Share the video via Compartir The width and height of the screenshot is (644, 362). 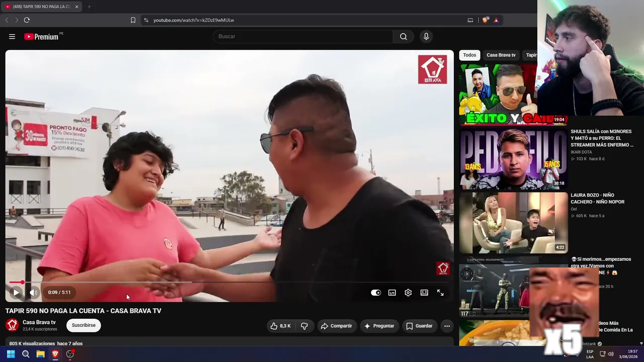[337, 326]
